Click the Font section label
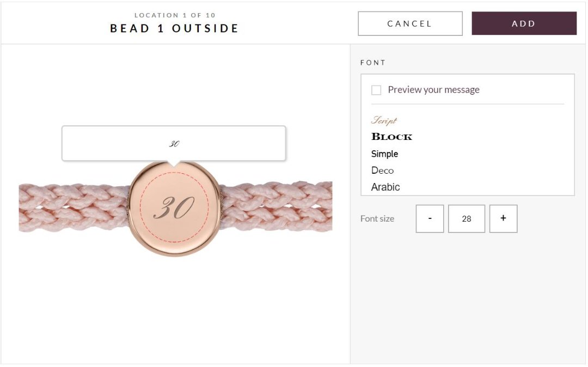This screenshot has height=367, width=588. coord(373,63)
